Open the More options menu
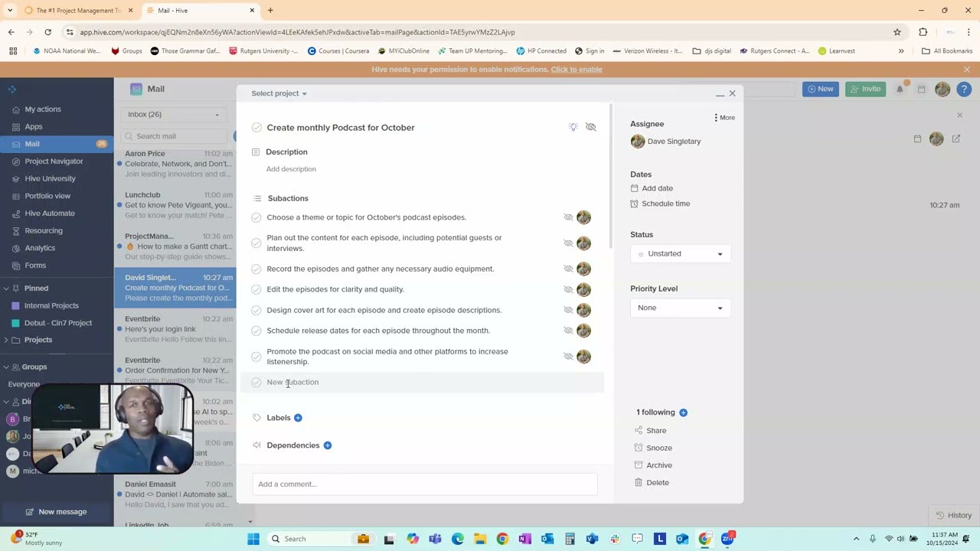 tap(724, 118)
